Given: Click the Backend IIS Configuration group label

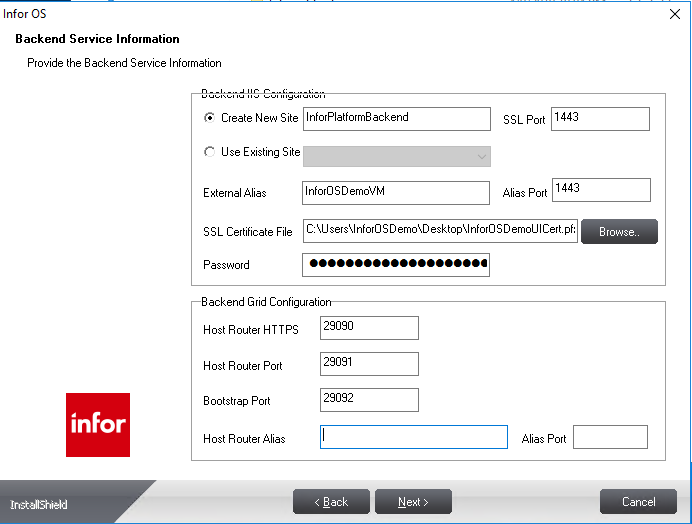Looking at the screenshot, I should pos(263,94).
